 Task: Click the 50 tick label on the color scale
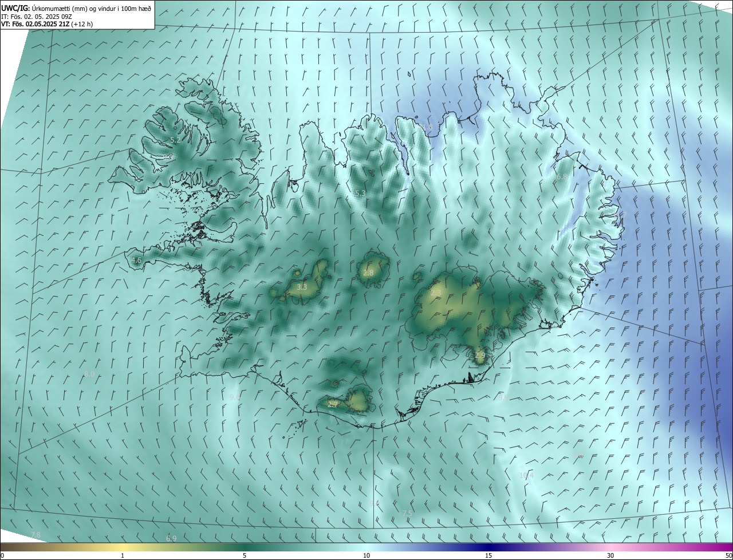[x=728, y=555]
